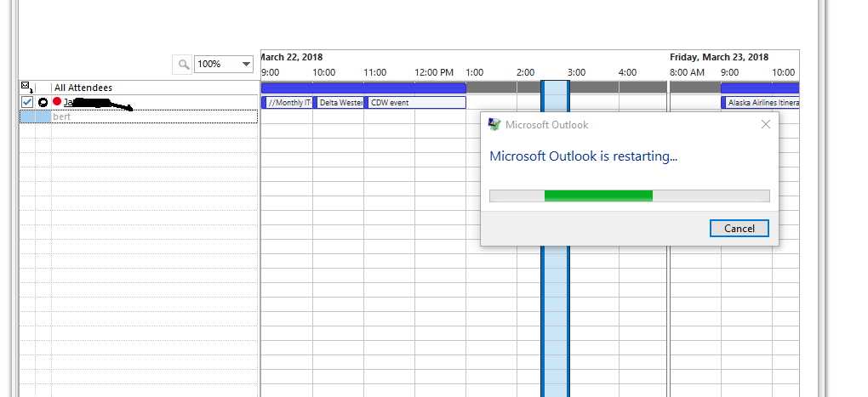Click the 8:00 AM time label on Friday

click(687, 72)
